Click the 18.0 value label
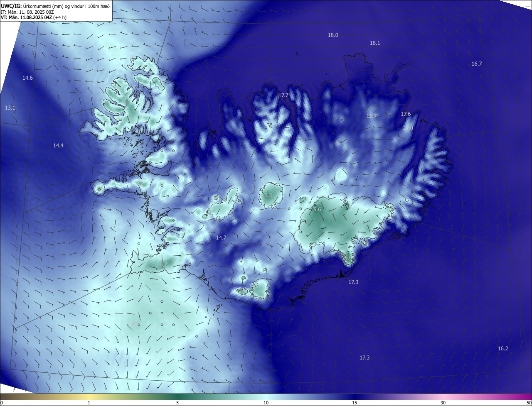This screenshot has height=406, width=532. [x=333, y=35]
